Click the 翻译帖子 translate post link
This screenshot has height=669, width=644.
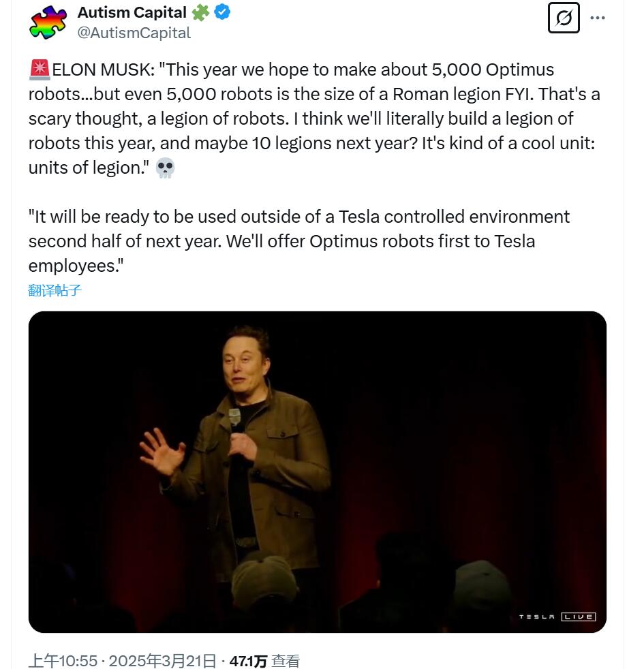pos(55,290)
